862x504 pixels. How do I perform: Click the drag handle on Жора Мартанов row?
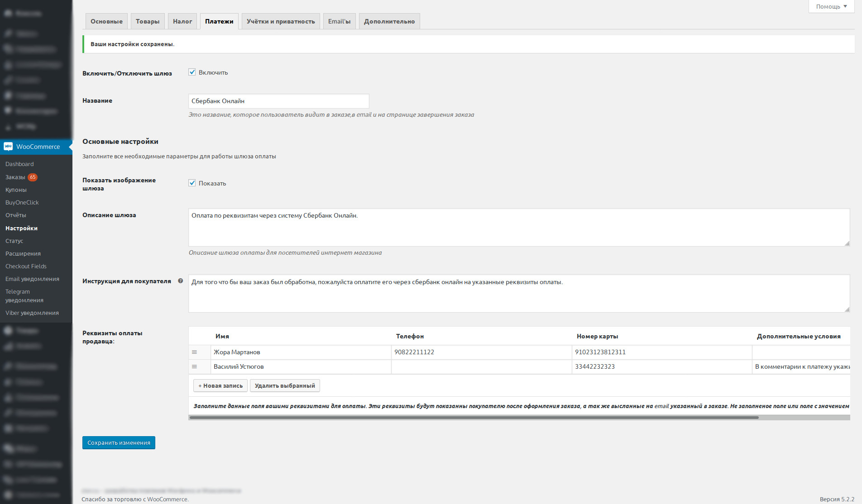195,352
